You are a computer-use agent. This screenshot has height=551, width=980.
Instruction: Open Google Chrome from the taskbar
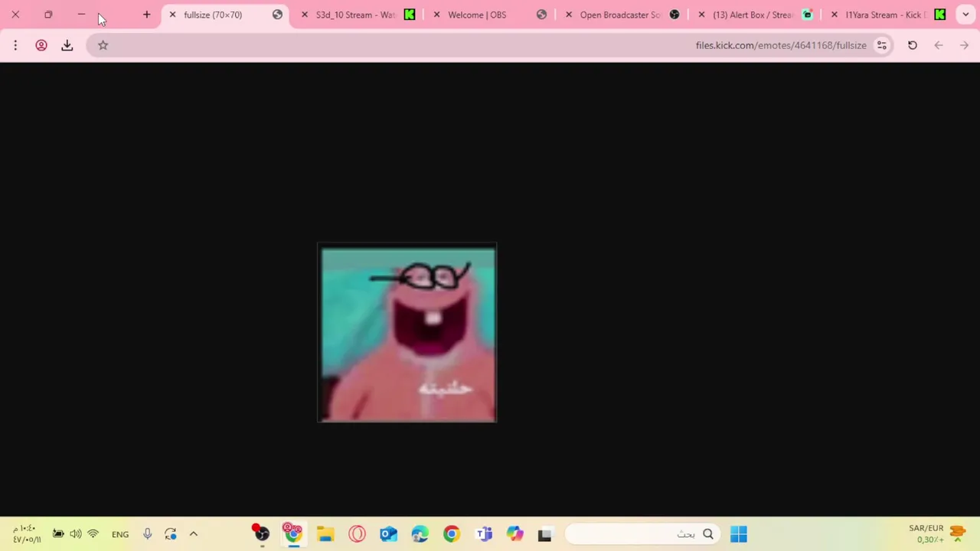(x=452, y=534)
